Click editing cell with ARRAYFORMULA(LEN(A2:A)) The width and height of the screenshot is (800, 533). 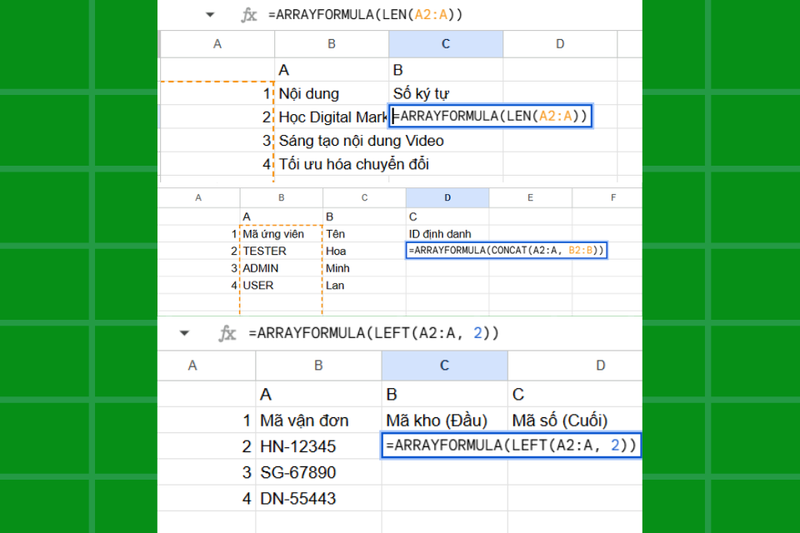(490, 116)
